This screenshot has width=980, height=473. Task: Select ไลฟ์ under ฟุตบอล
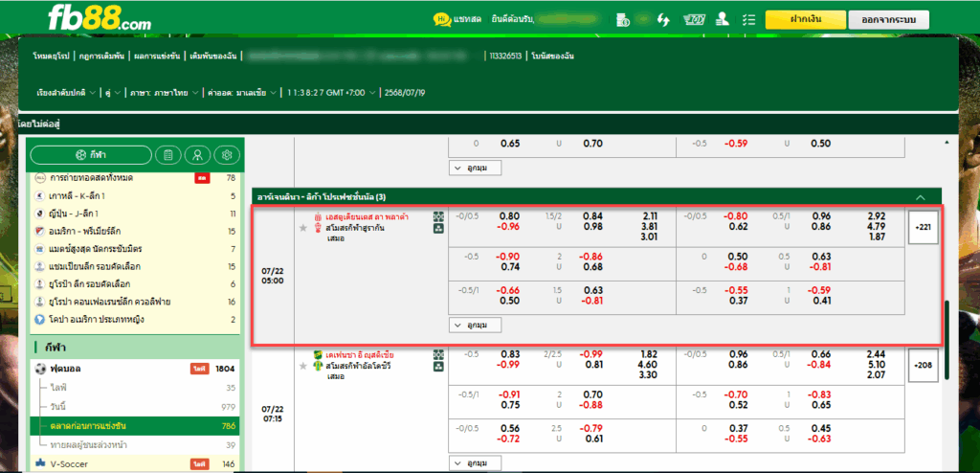(x=134, y=388)
